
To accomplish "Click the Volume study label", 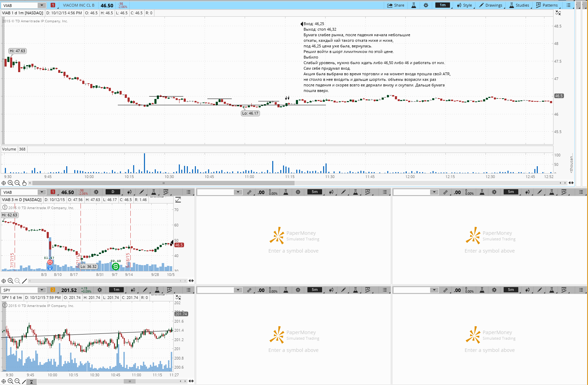I will tap(9, 149).
